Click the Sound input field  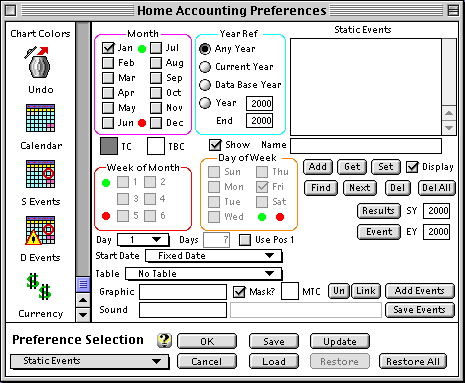click(183, 310)
